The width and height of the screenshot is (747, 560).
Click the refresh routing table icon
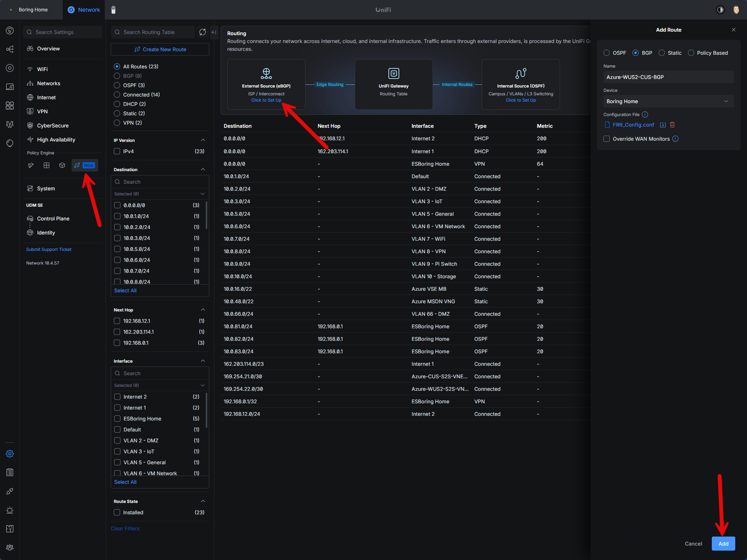tap(202, 32)
